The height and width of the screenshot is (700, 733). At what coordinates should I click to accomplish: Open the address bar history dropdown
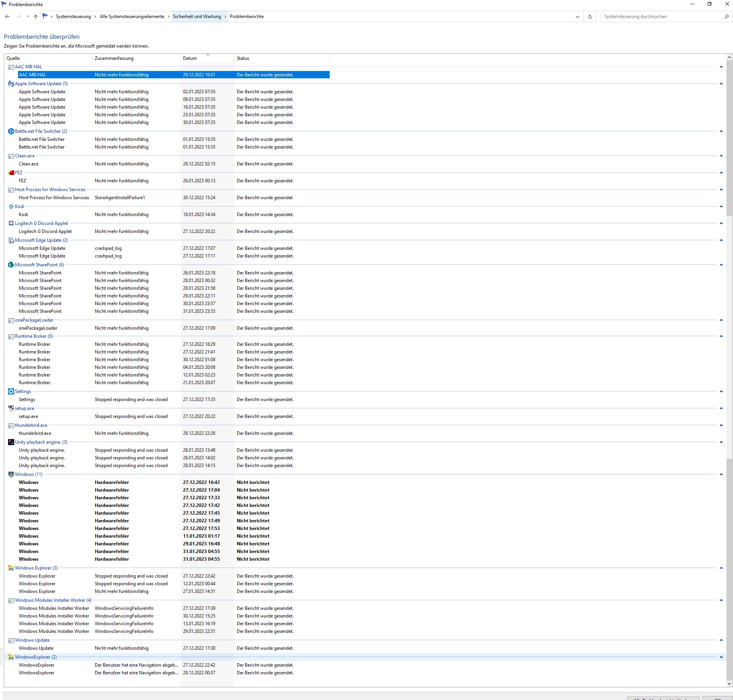(x=577, y=17)
